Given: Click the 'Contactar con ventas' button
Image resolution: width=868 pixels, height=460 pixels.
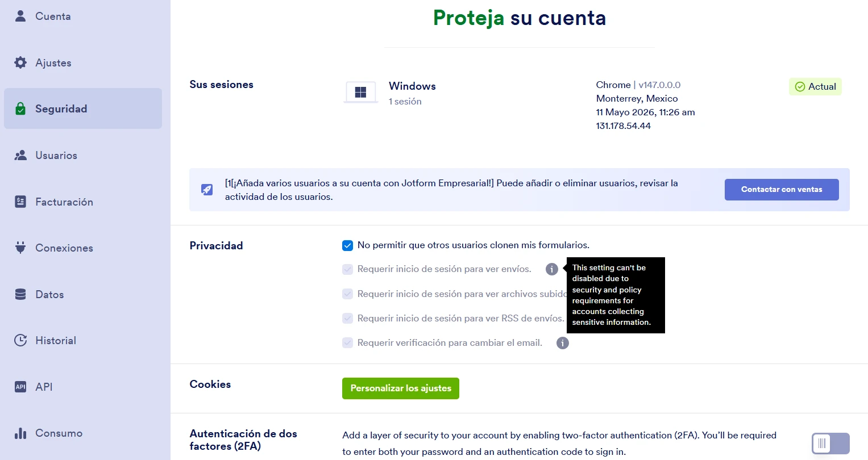Looking at the screenshot, I should [782, 190].
